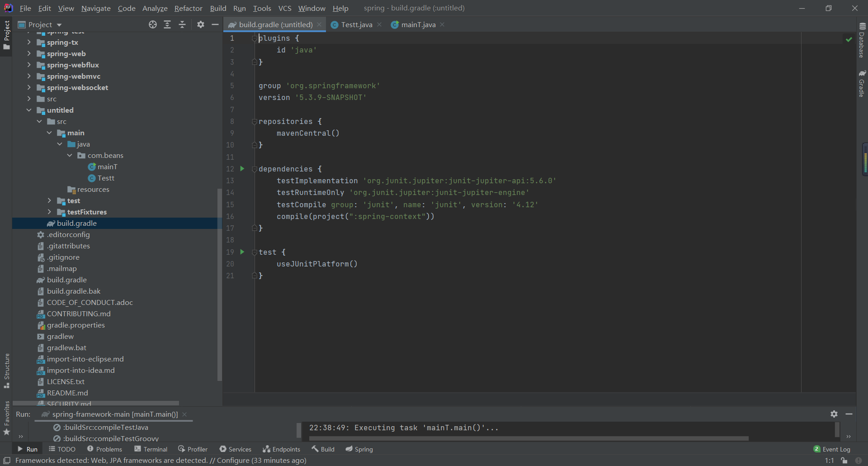This screenshot has width=868, height=466.
Task: Expand the spring-webmvc module
Action: tap(29, 76)
